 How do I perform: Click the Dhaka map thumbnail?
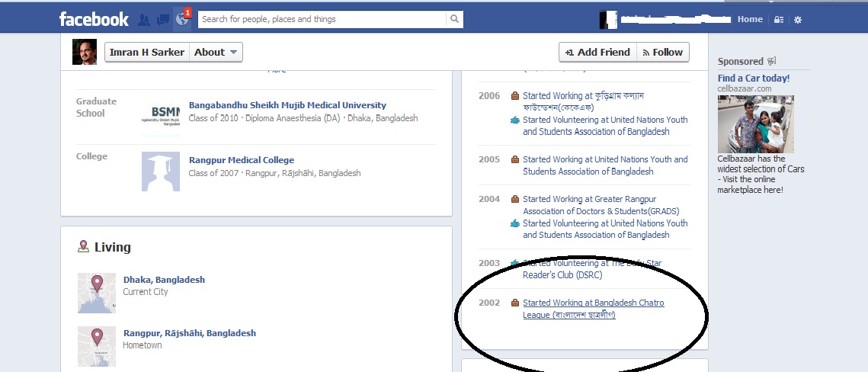tap(97, 293)
